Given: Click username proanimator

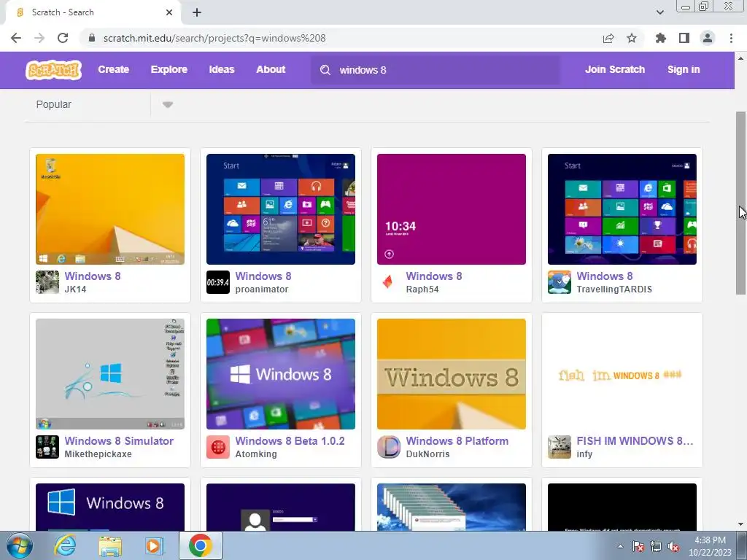Looking at the screenshot, I should pyautogui.click(x=262, y=289).
